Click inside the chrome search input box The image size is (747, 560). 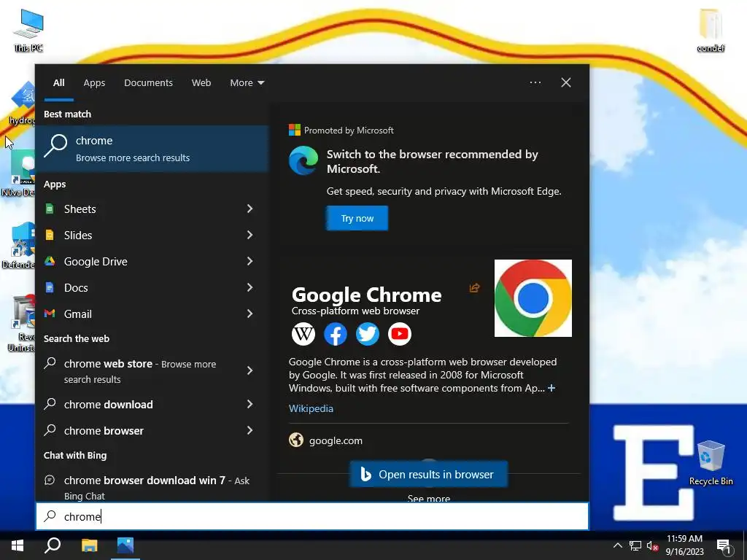(312, 516)
